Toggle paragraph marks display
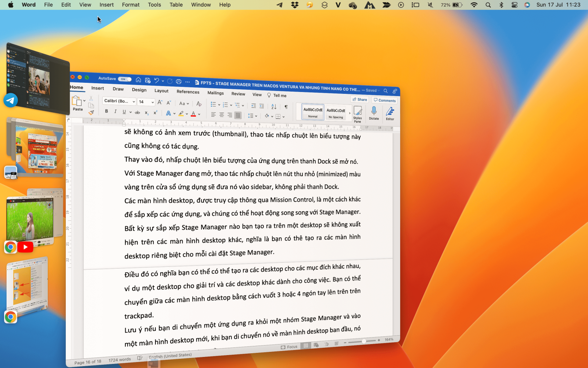588x368 pixels. click(286, 107)
